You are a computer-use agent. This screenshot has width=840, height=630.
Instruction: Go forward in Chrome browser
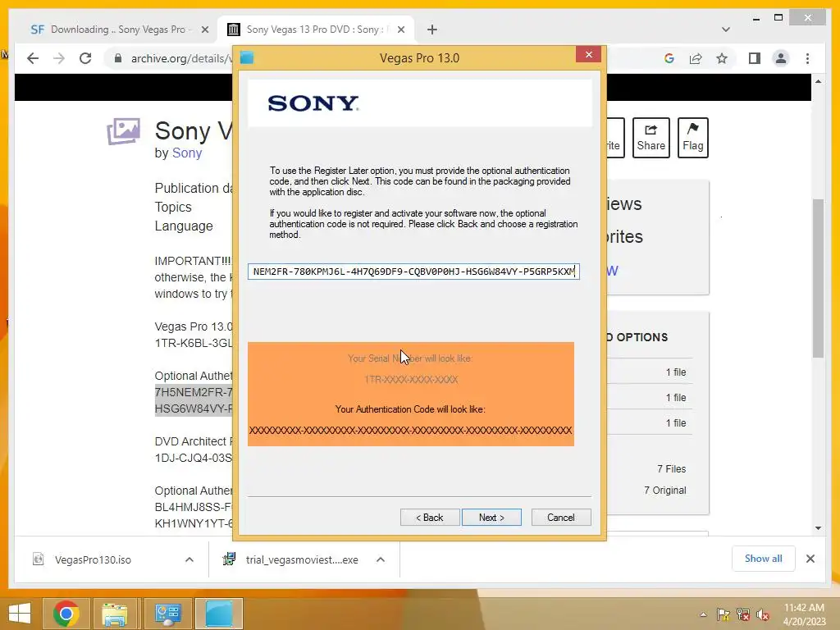coord(59,58)
